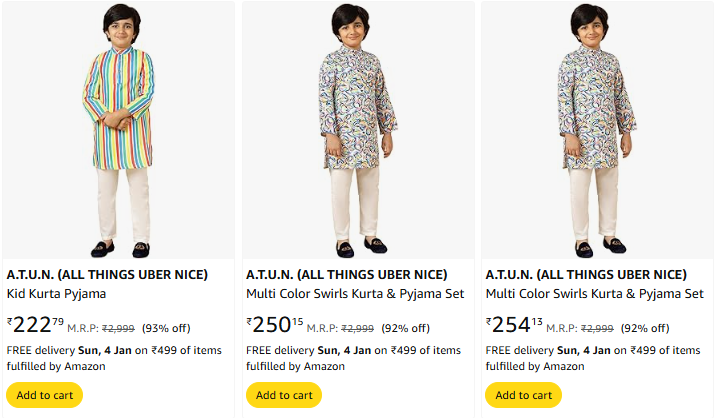
Task: Open the striped kurta product image
Action: click(x=119, y=128)
